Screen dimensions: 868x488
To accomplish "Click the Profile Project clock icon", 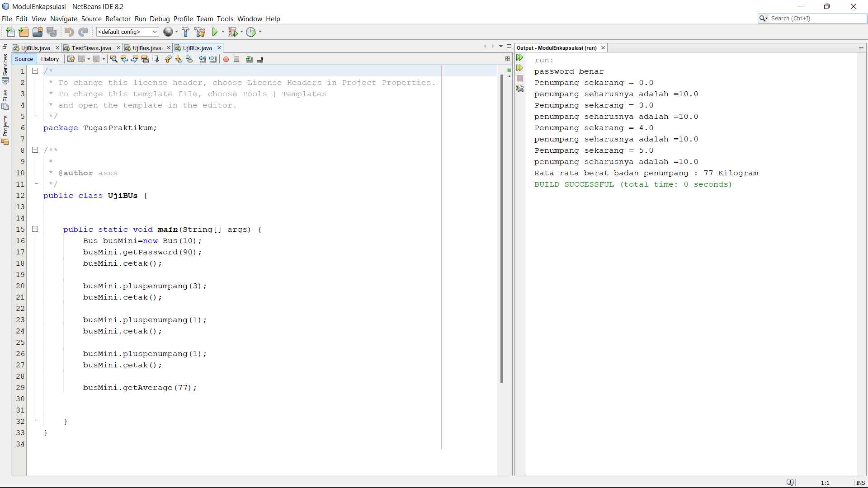I will (x=251, y=32).
